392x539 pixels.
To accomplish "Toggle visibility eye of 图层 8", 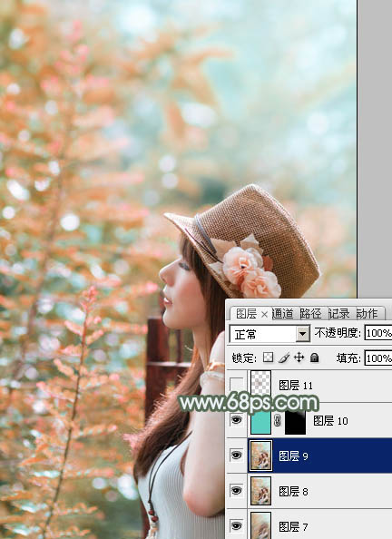I will [236, 491].
